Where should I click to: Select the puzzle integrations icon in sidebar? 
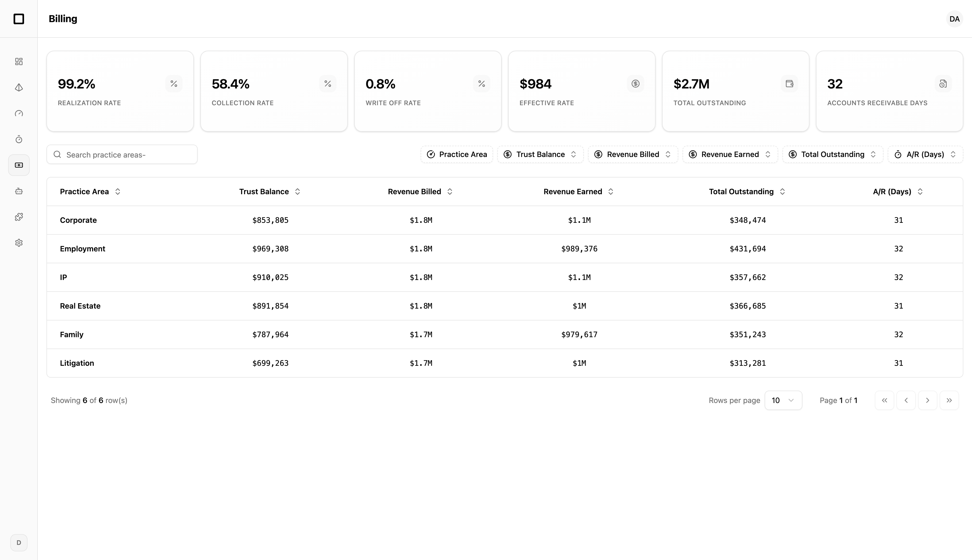(x=18, y=217)
